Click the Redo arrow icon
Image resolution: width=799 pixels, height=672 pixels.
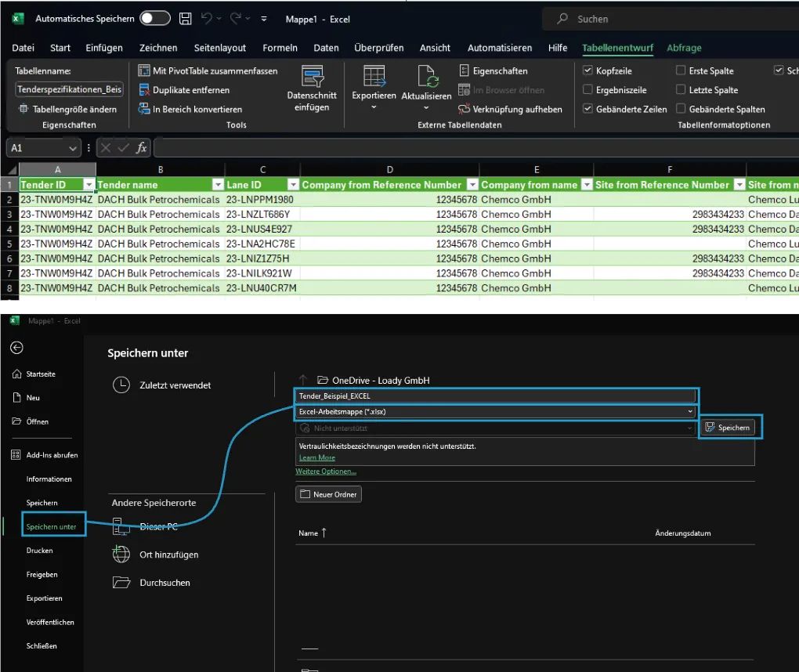pyautogui.click(x=236, y=18)
